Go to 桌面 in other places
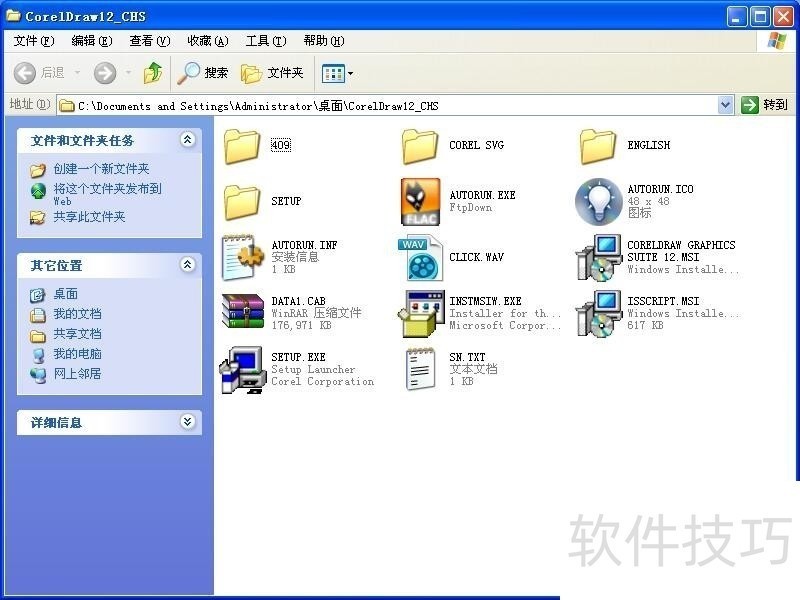The height and width of the screenshot is (600, 800). pos(66,294)
